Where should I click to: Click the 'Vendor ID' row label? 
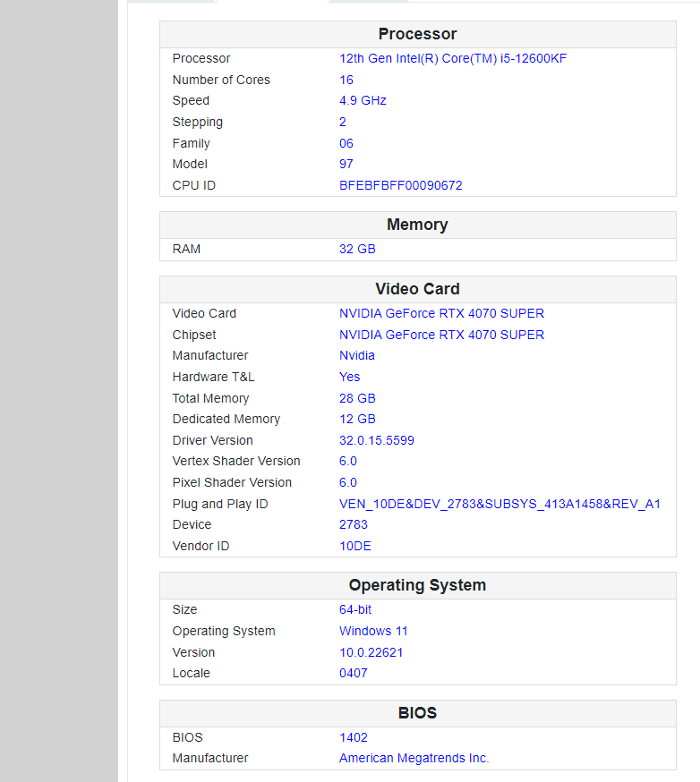(201, 546)
